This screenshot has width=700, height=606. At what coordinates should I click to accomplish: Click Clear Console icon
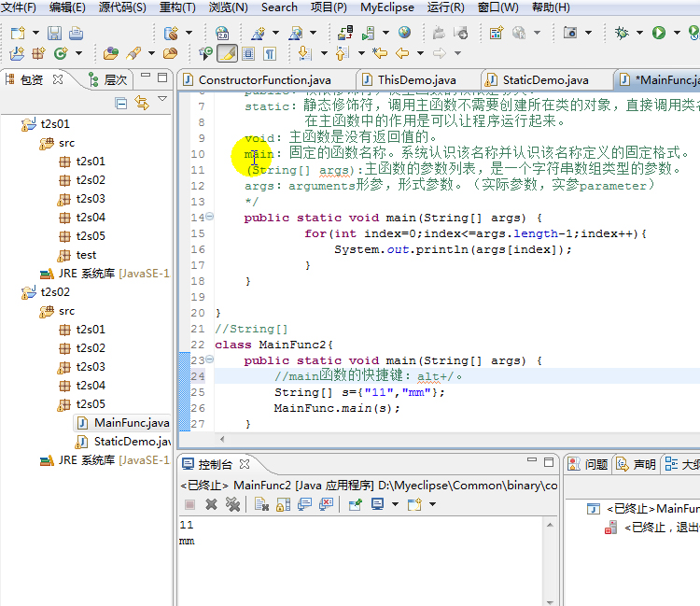click(x=261, y=504)
